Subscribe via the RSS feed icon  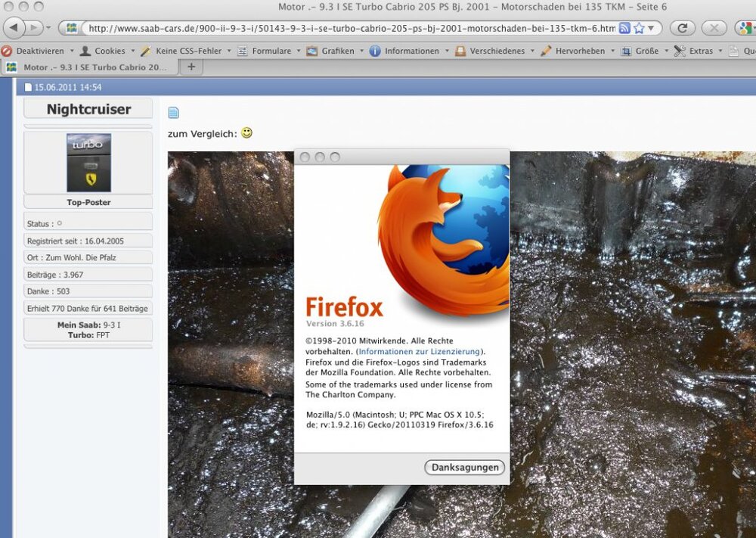(624, 28)
